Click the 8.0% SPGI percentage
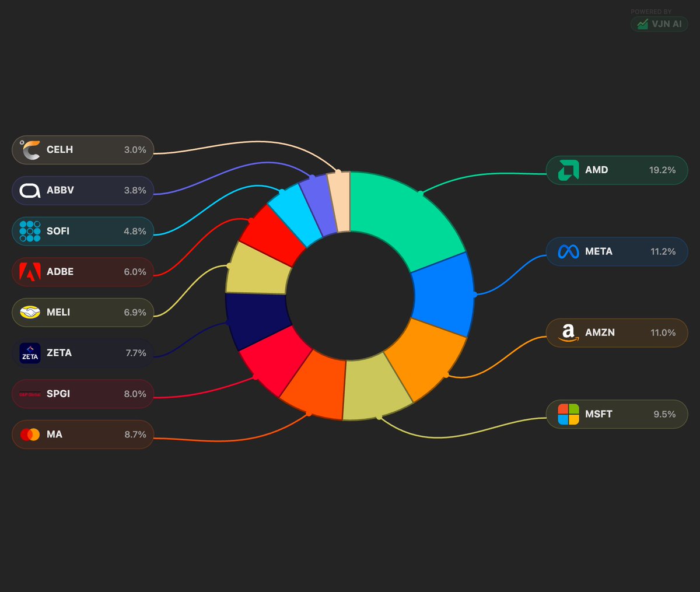The height and width of the screenshot is (592, 700). (135, 394)
